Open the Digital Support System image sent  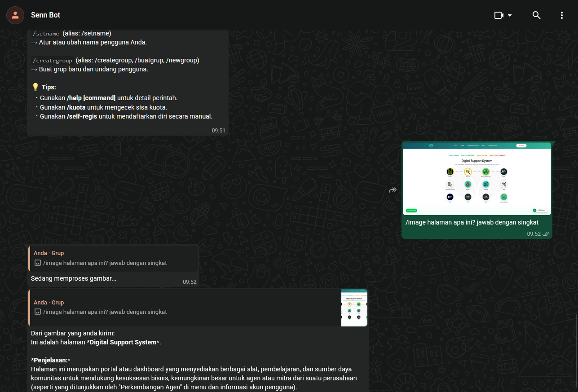point(477,179)
